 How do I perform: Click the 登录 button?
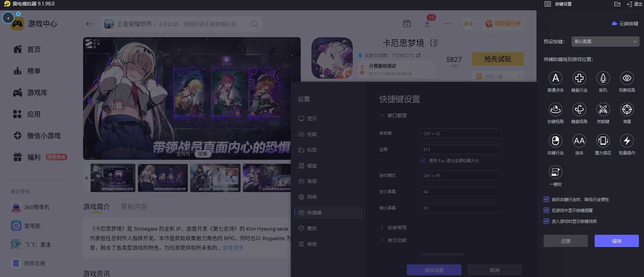point(468,24)
